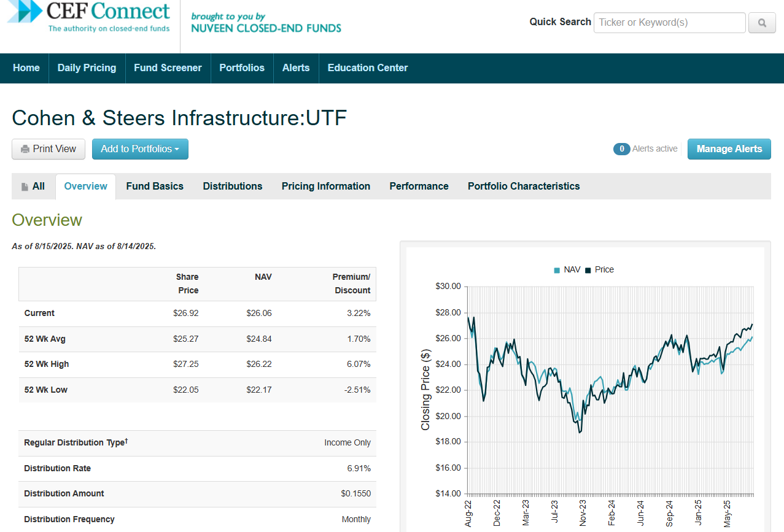Click the as-of date note text
This screenshot has height=532, width=784.
[x=84, y=247]
